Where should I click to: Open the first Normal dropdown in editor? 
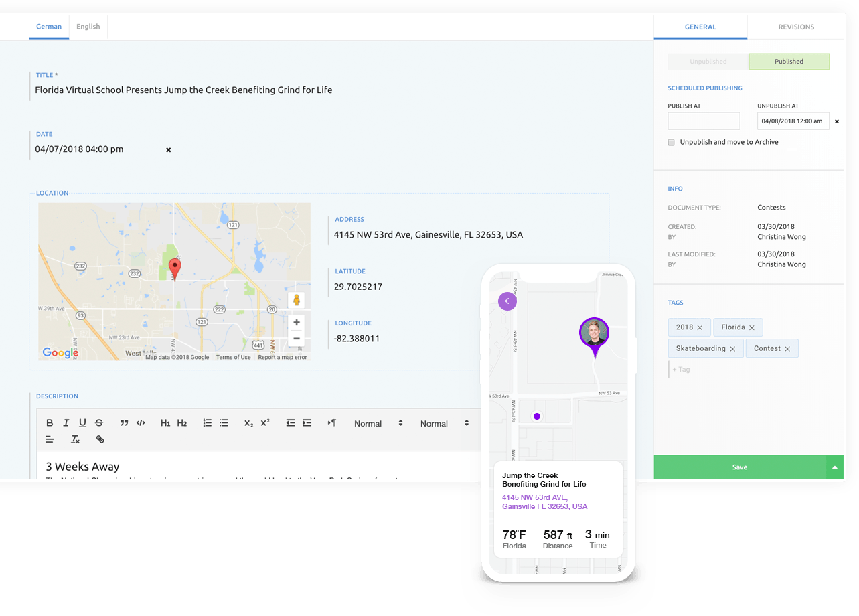click(378, 424)
